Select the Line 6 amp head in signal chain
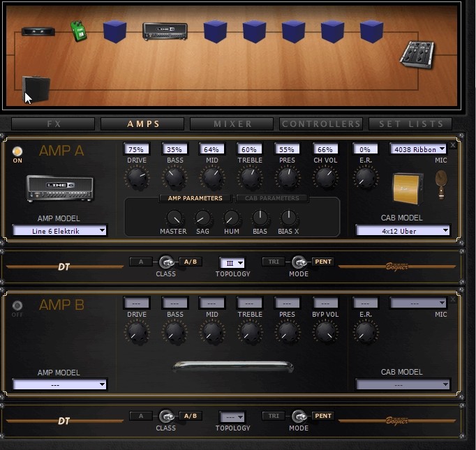 165,31
